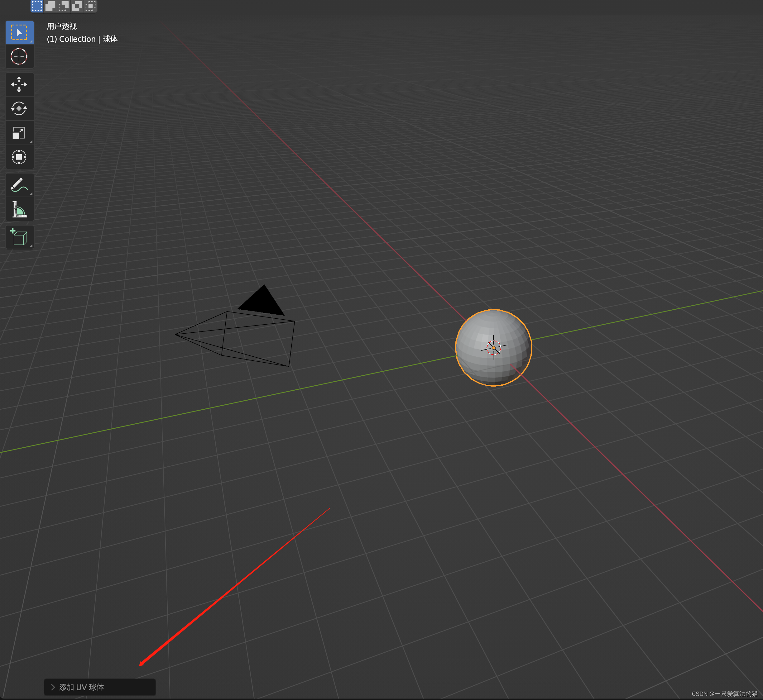
Task: Enable 'Subtract selection' mode icon
Action: pyautogui.click(x=64, y=6)
